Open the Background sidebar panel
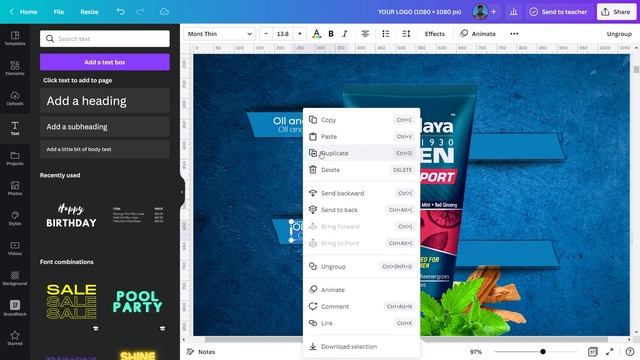The image size is (640, 360). [15, 278]
